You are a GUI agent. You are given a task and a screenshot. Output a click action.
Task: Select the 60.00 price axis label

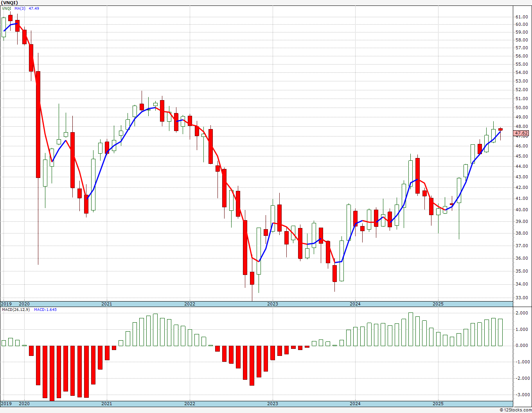pyautogui.click(x=522, y=24)
